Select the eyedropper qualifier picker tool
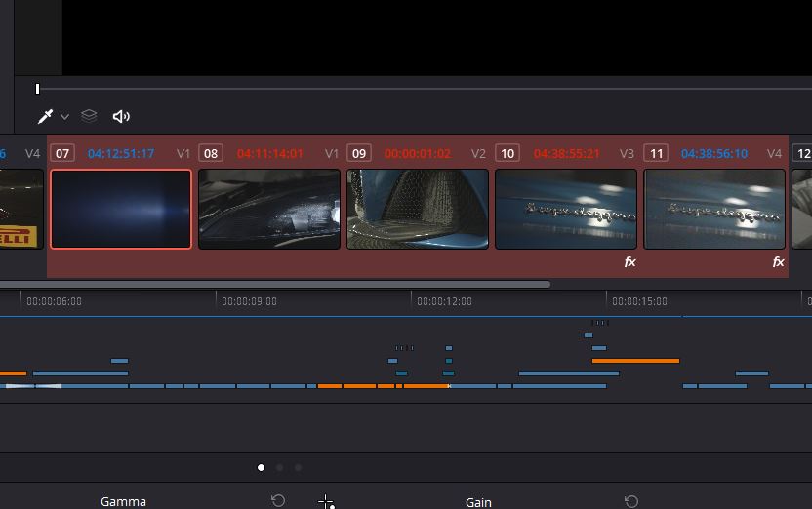 [46, 116]
